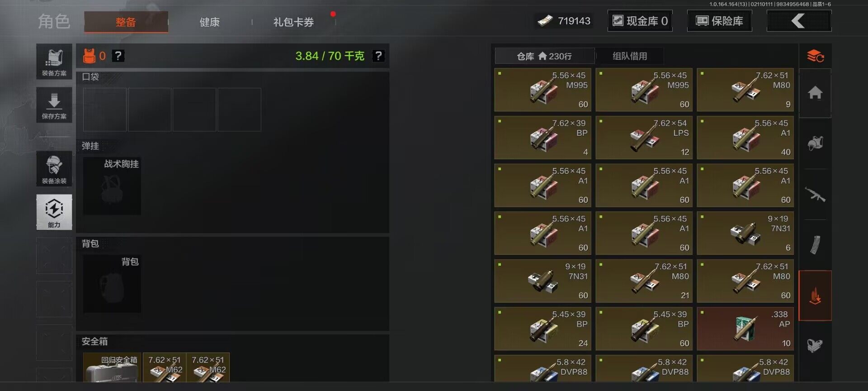Click the help icon beside weight display
The width and height of the screenshot is (868, 391).
378,56
